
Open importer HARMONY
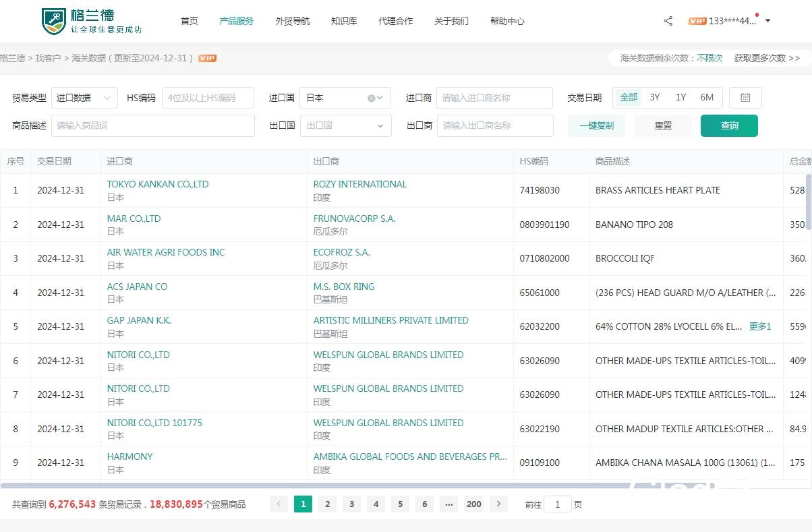coord(130,456)
